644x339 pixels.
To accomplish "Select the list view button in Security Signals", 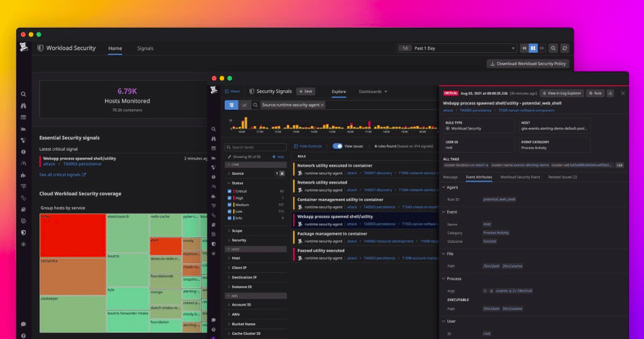I will coord(231,105).
